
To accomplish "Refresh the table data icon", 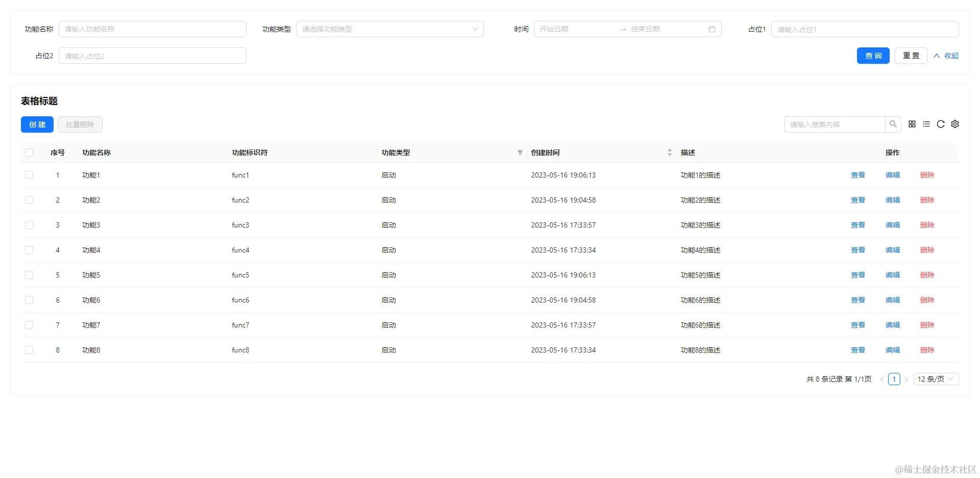I will [x=941, y=124].
